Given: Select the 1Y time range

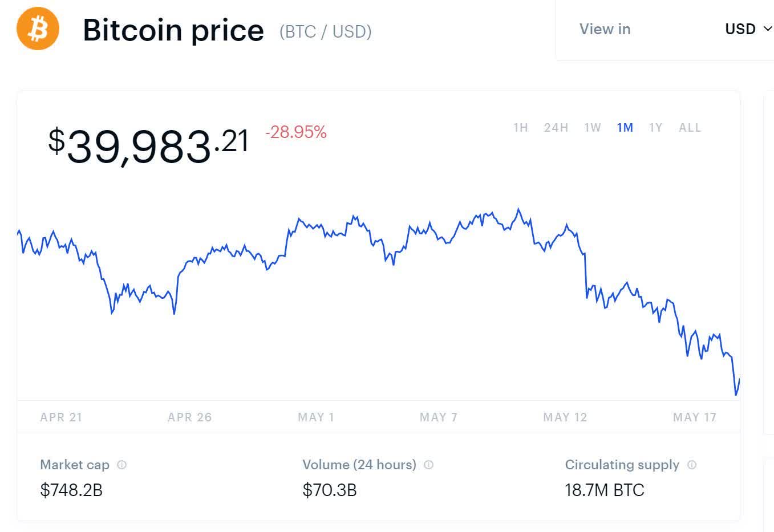Looking at the screenshot, I should pos(655,128).
